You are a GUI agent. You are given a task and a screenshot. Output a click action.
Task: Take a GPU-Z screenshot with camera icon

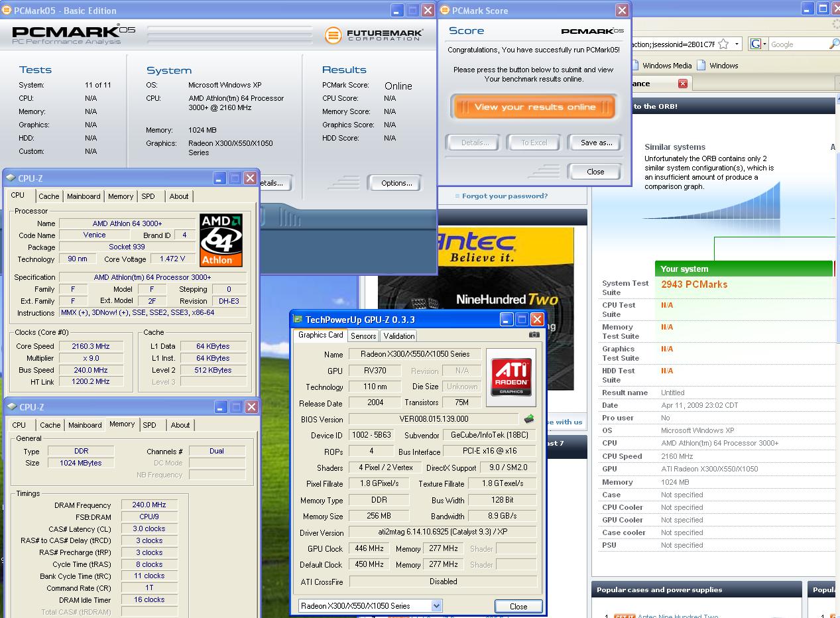click(x=534, y=335)
